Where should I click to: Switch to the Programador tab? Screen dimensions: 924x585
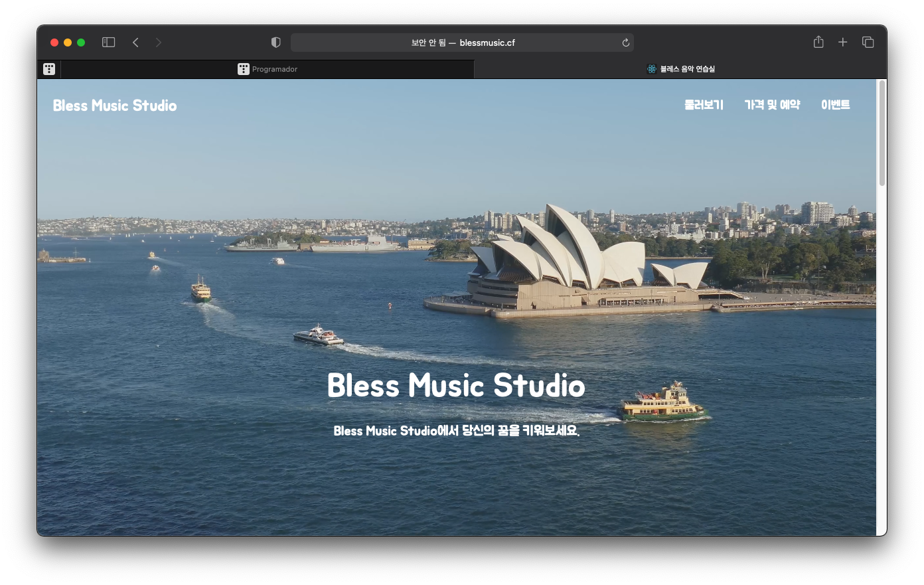(x=268, y=69)
